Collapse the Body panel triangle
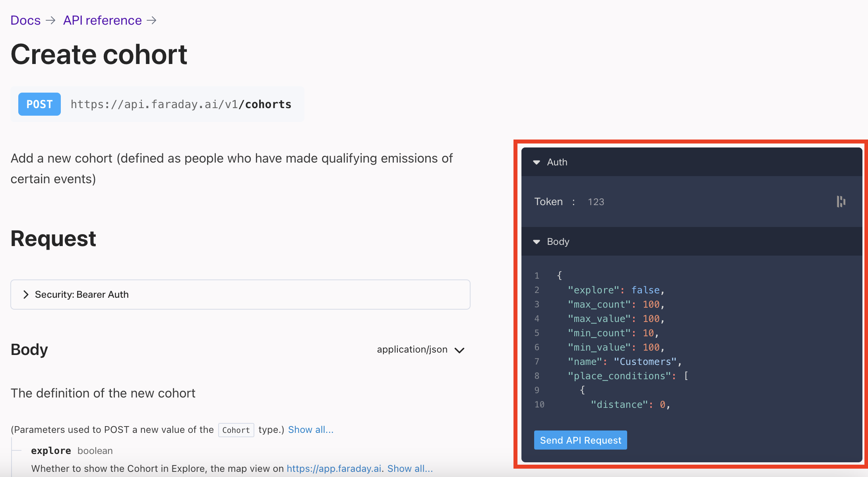The height and width of the screenshot is (477, 868). click(x=537, y=242)
